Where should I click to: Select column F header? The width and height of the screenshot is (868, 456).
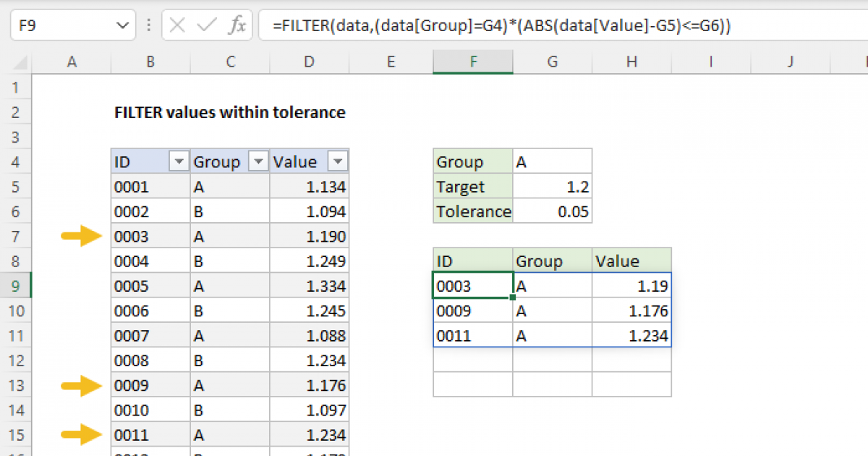click(473, 62)
